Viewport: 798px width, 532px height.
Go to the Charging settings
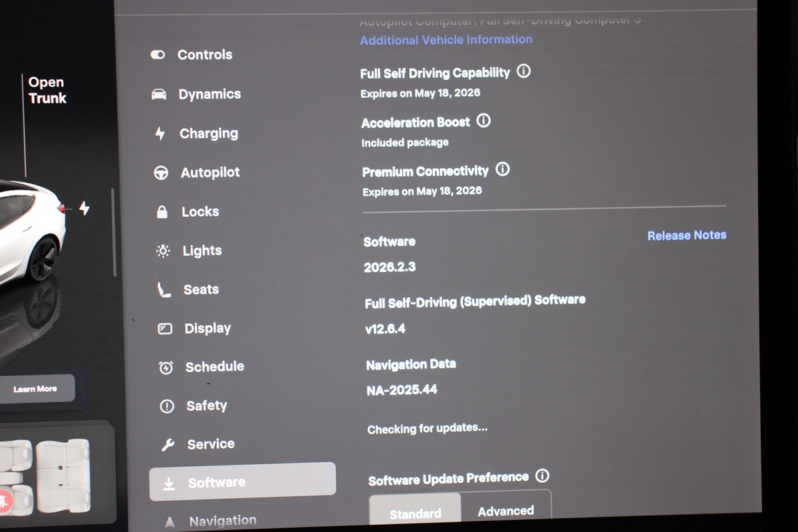[x=208, y=134]
